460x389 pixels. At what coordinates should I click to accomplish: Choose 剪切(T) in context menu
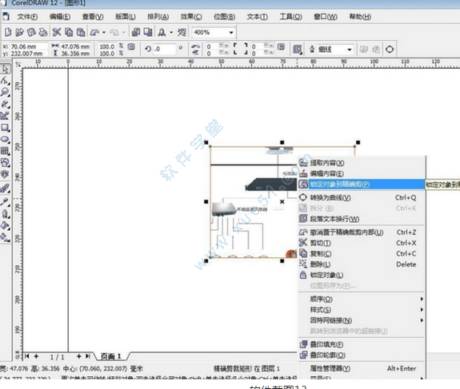[x=362, y=243]
